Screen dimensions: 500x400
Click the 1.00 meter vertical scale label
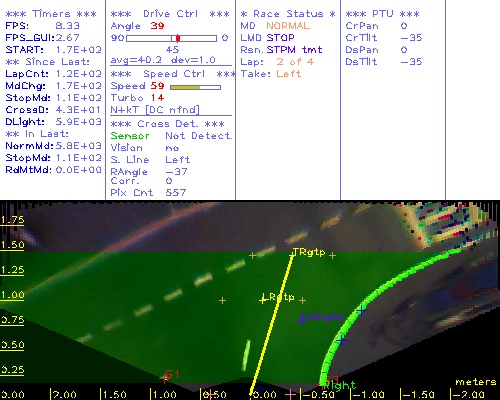12,295
